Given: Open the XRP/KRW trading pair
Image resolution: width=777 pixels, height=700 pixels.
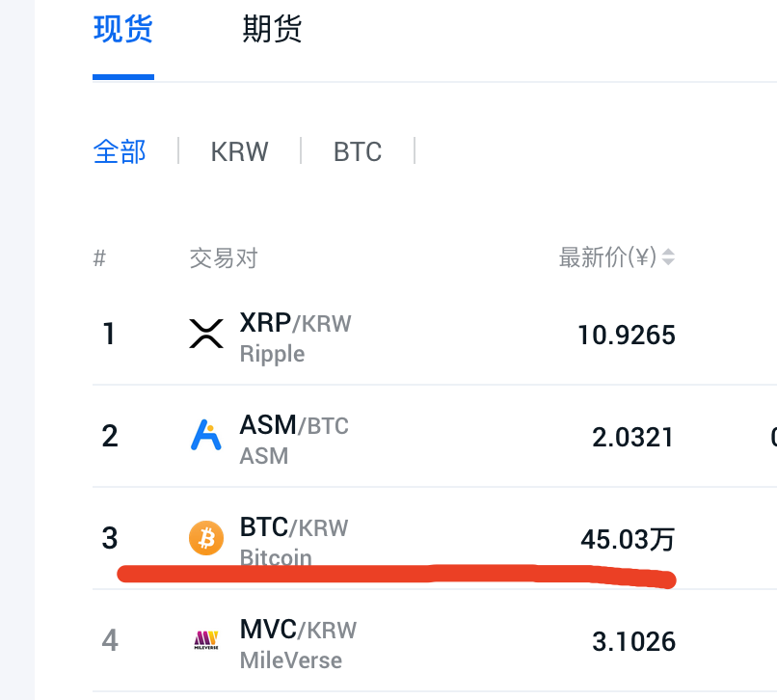Looking at the screenshot, I should point(295,323).
